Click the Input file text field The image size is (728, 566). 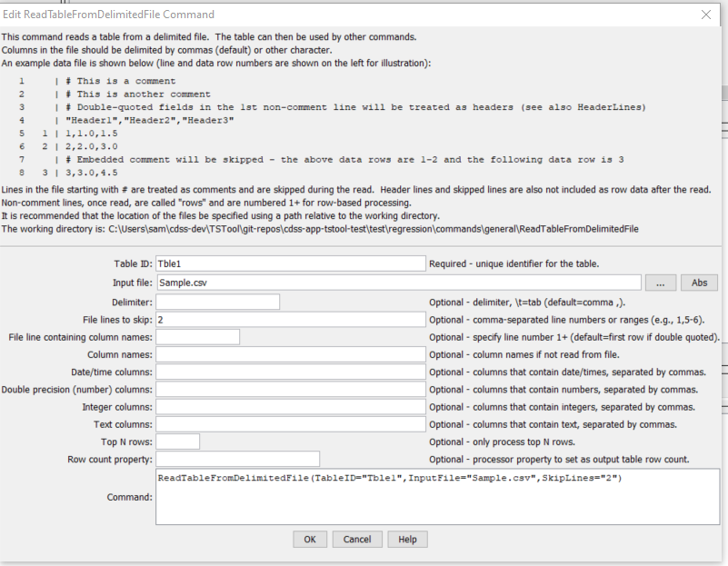[399, 283]
